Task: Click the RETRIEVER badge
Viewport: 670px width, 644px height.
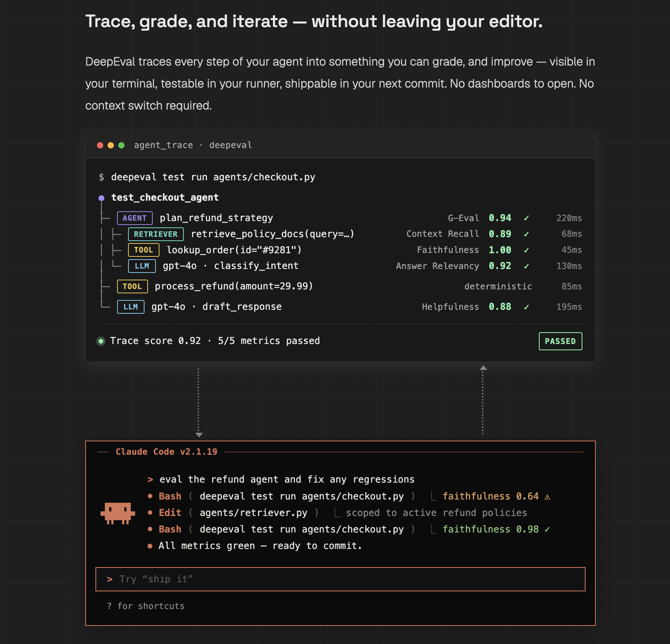Action: click(156, 234)
